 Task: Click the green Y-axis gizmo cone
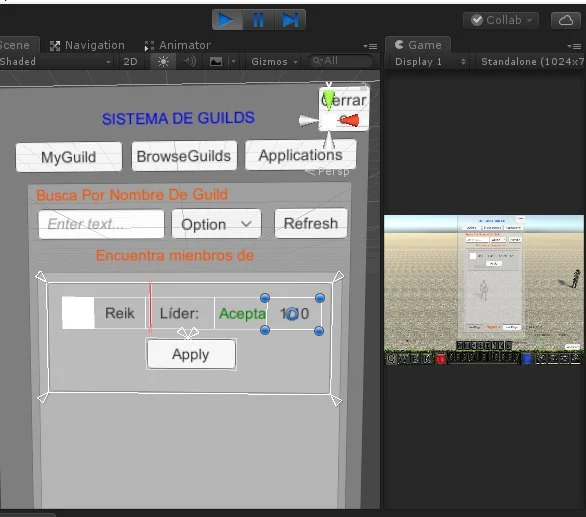click(328, 100)
